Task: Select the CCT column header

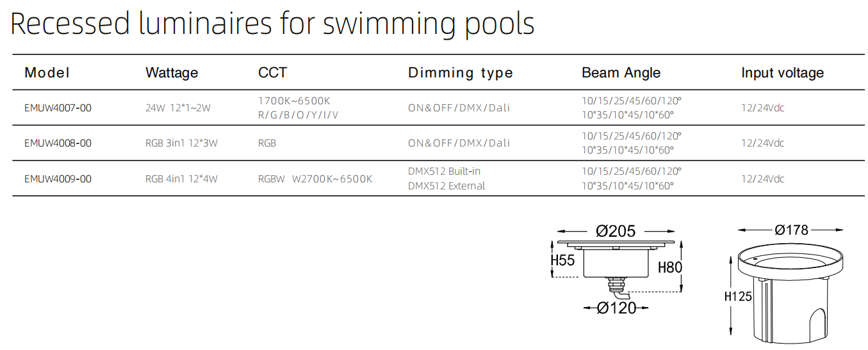Action: [x=273, y=73]
